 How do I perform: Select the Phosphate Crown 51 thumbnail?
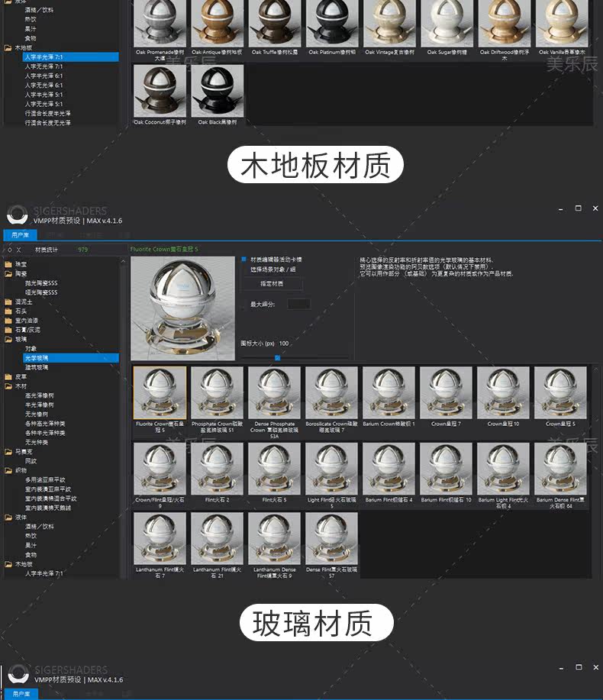(217, 393)
